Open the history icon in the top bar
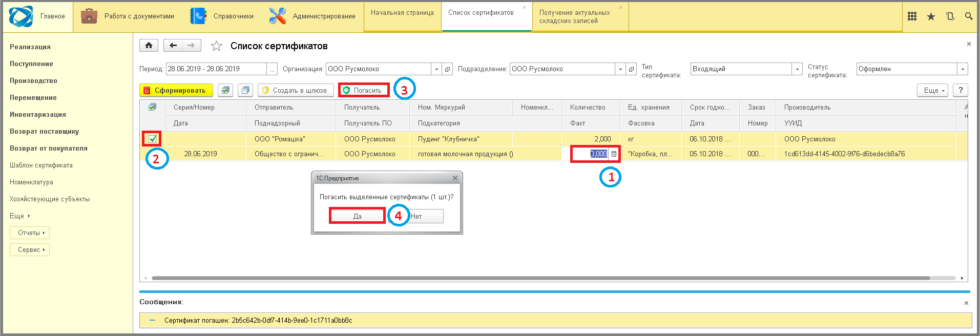This screenshot has height=336, width=980. (x=950, y=16)
